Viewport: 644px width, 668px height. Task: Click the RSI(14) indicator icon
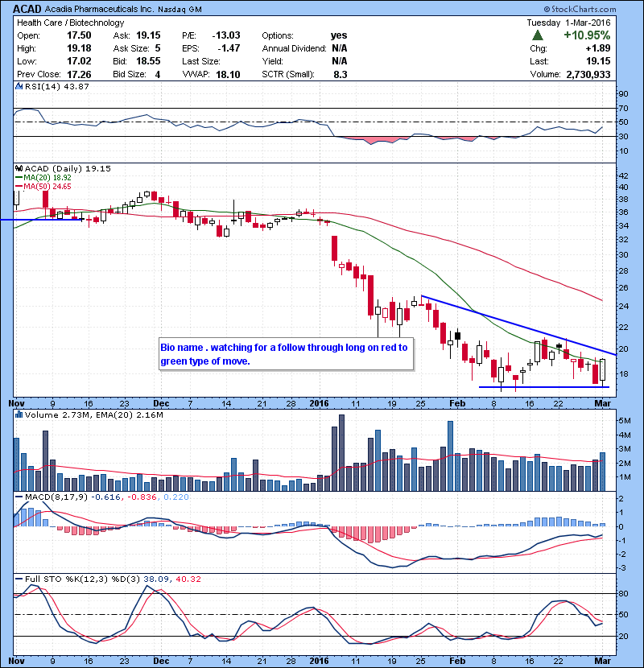click(19, 86)
